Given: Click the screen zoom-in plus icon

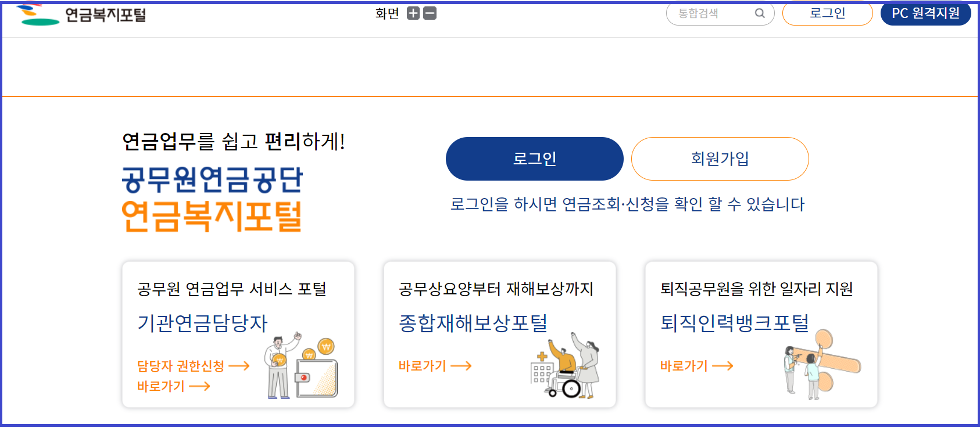Looking at the screenshot, I should pos(413,13).
